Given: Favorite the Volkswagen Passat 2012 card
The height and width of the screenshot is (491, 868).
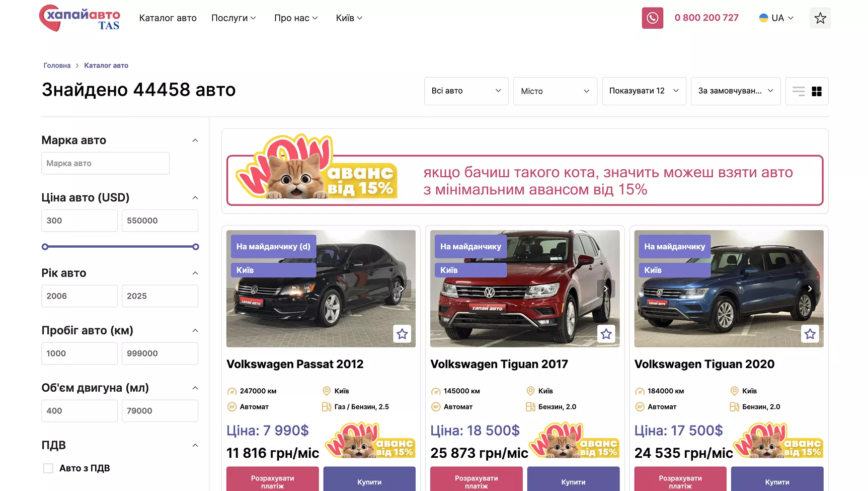Looking at the screenshot, I should pyautogui.click(x=402, y=333).
